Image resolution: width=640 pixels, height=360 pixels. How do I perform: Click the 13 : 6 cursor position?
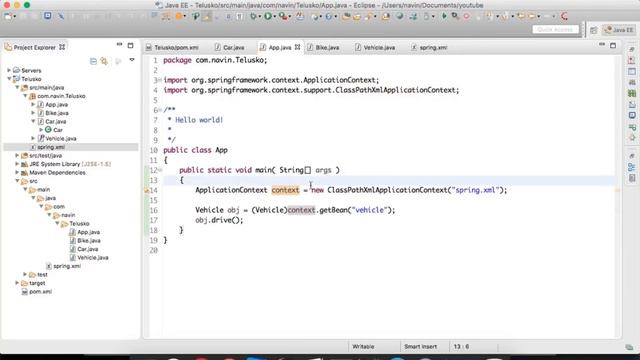(461, 347)
